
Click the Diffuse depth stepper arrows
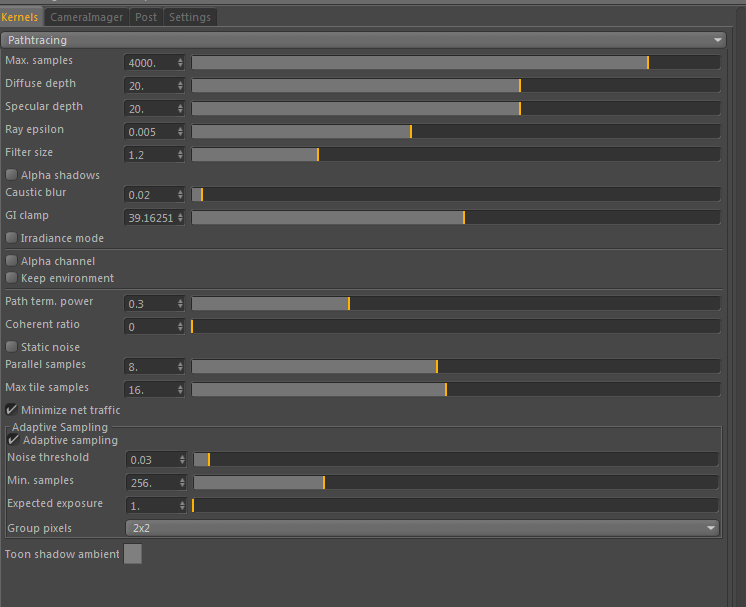point(180,86)
